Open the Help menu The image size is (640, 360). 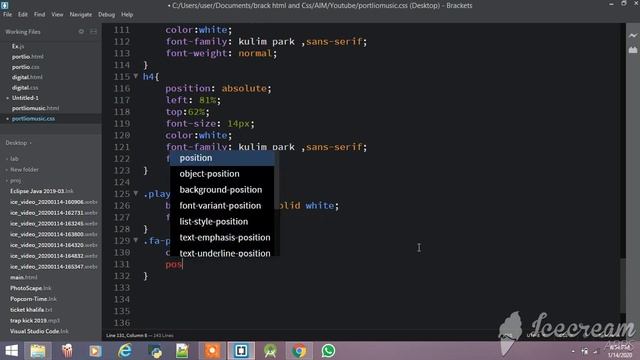(127, 14)
